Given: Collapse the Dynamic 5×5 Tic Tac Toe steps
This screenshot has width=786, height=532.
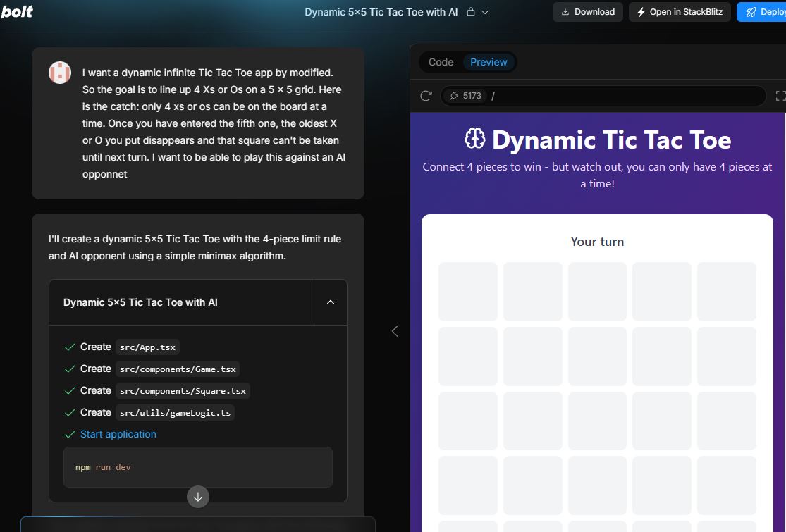Looking at the screenshot, I should tap(330, 302).
